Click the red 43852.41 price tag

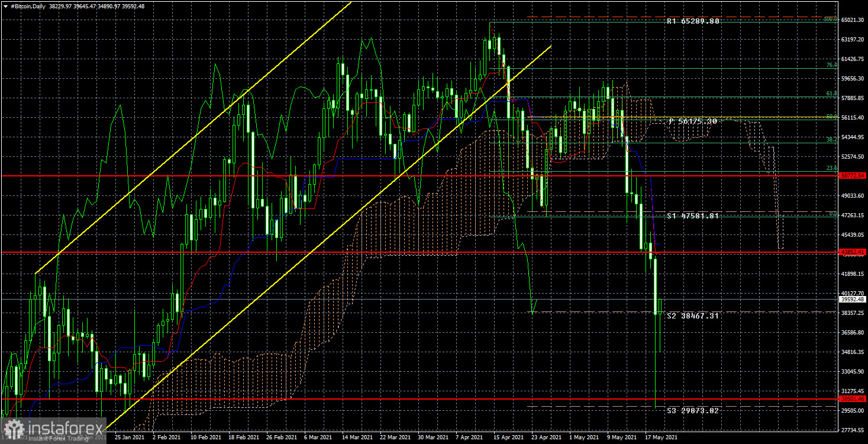point(853,252)
